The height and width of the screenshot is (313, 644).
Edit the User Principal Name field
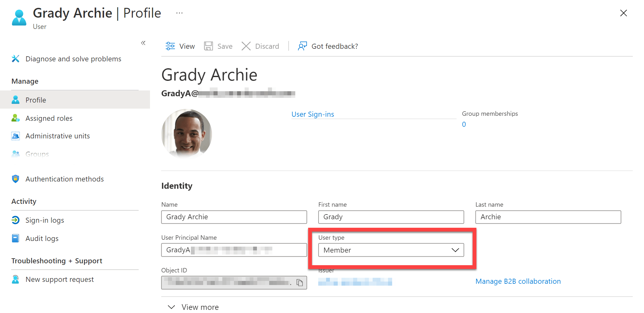click(x=234, y=250)
